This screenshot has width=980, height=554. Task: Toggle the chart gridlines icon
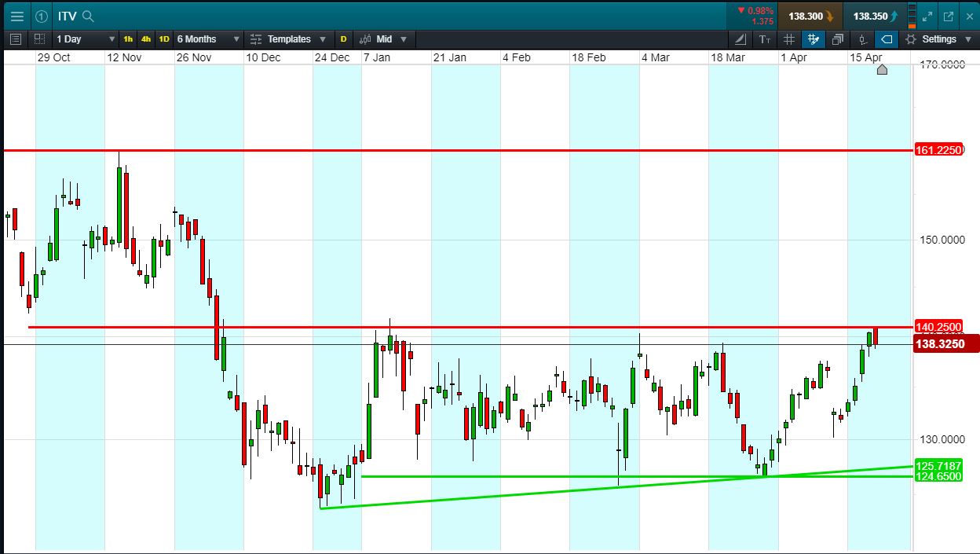[x=789, y=39]
